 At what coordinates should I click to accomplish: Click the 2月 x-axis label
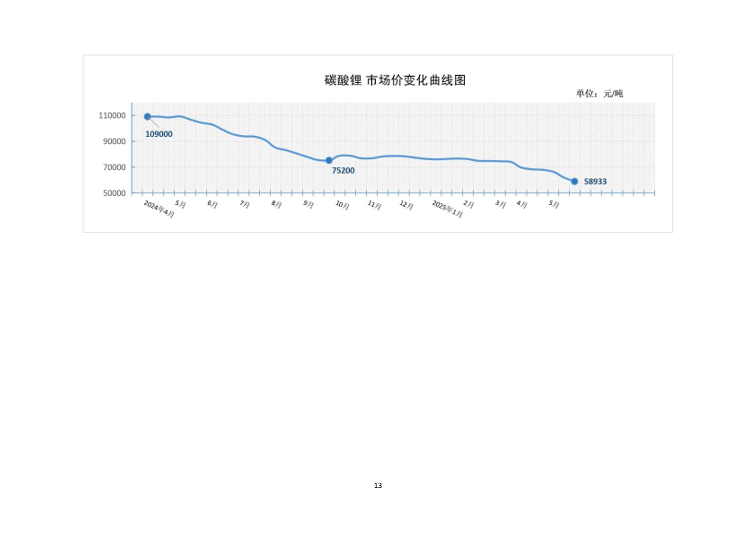[469, 204]
